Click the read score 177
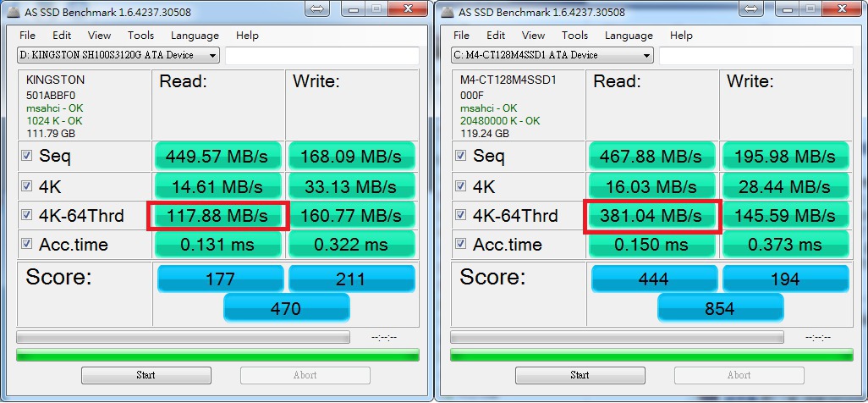Screen dimensions: 868x403 pos(220,279)
